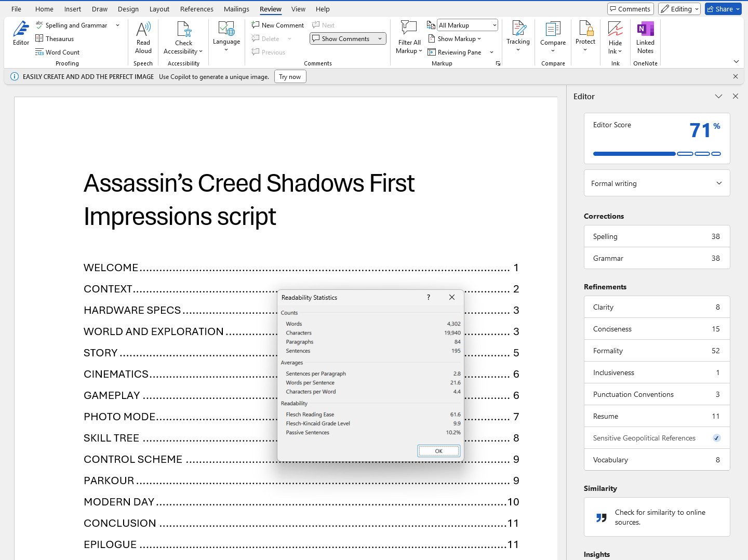Collapse the ribbon with the chevron

(x=736, y=61)
